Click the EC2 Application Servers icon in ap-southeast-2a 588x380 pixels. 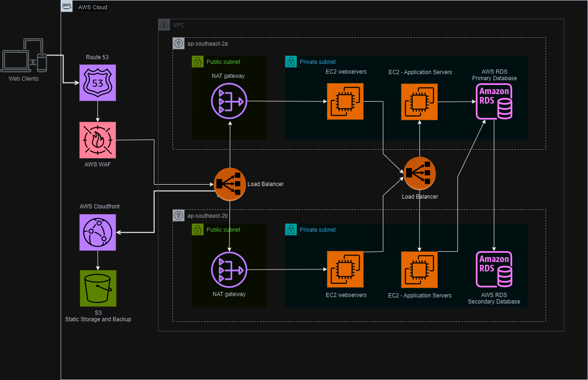point(419,101)
